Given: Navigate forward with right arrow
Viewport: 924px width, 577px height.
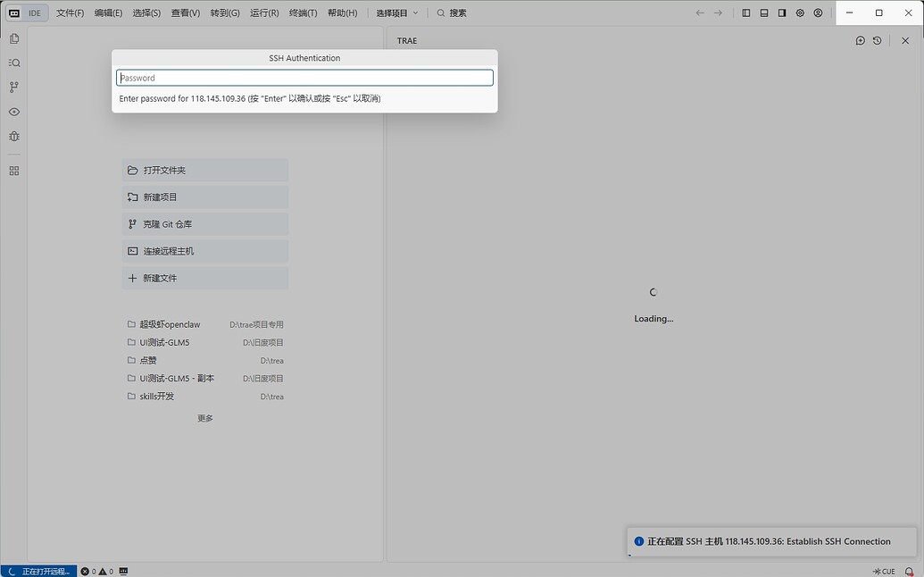Looking at the screenshot, I should [x=718, y=13].
